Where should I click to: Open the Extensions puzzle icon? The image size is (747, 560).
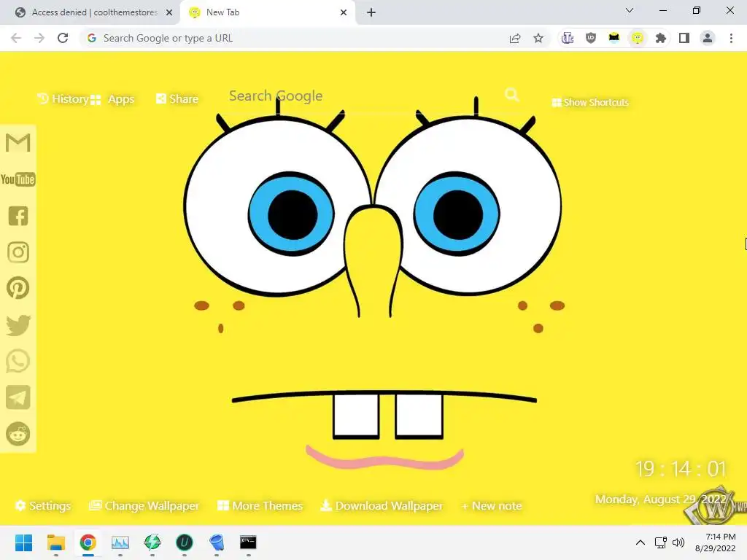661,38
